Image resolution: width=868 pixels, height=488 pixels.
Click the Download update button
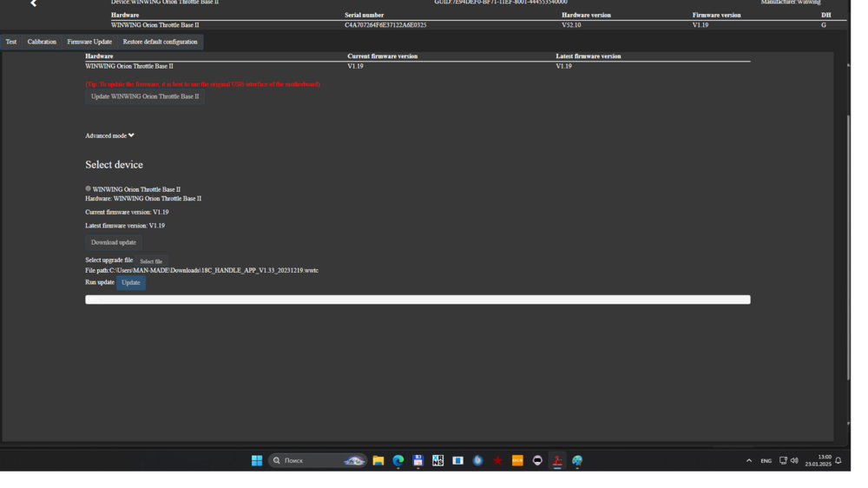tap(114, 242)
